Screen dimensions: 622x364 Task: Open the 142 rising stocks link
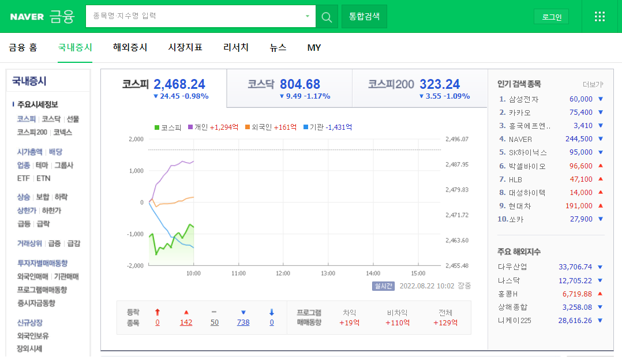pyautogui.click(x=186, y=322)
